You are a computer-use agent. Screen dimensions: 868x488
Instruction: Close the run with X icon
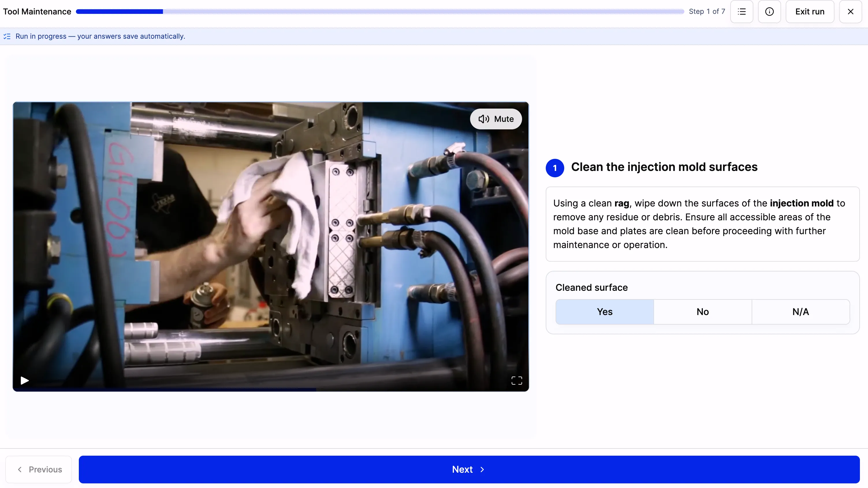tap(850, 12)
